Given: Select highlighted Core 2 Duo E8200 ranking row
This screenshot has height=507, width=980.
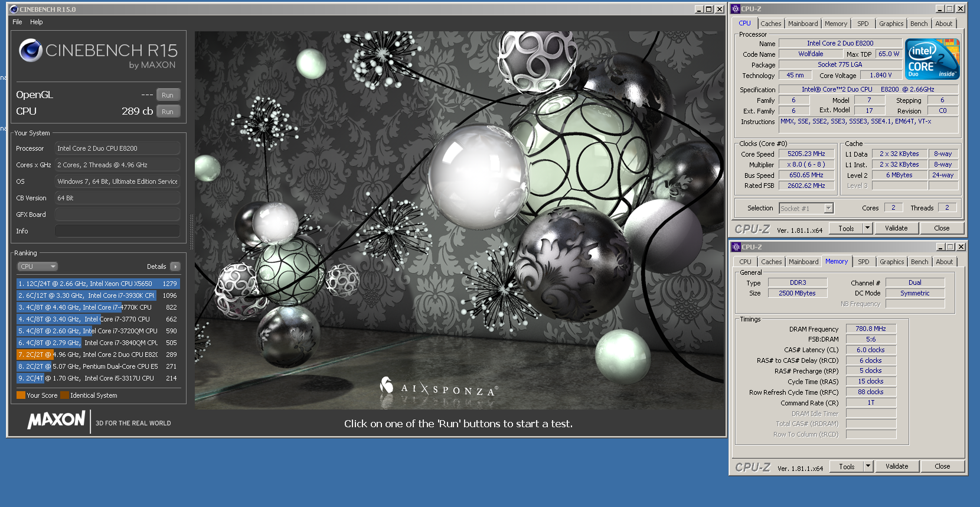Looking at the screenshot, I should (98, 355).
